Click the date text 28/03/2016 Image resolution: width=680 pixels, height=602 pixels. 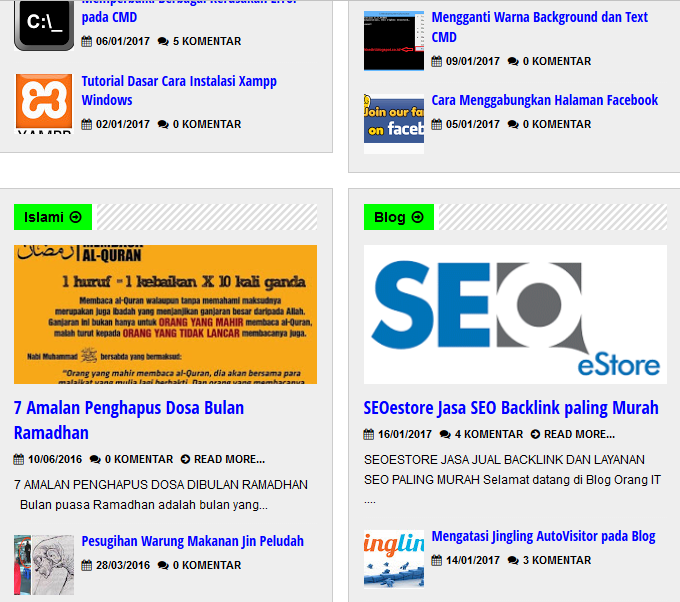[123, 565]
